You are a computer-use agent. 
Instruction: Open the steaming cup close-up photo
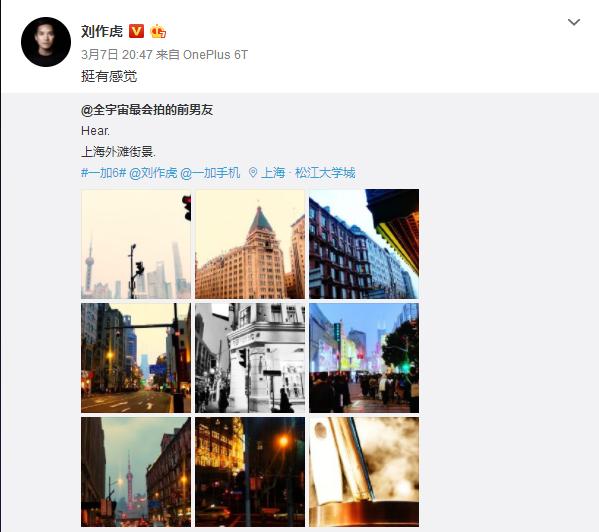(364, 472)
